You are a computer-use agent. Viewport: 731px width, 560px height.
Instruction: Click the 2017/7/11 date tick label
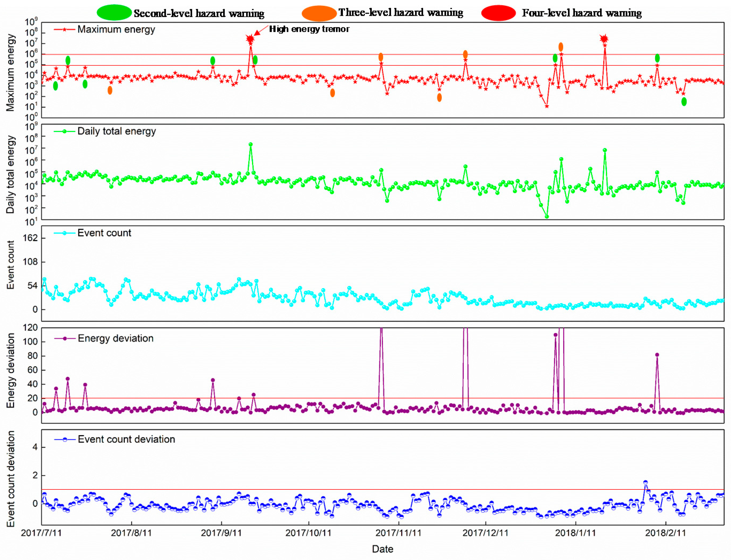click(41, 533)
